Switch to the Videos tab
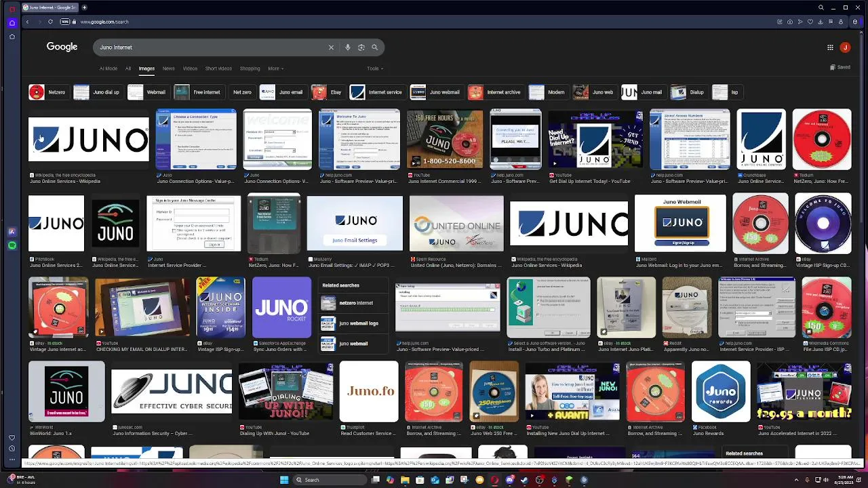Image resolution: width=868 pixels, height=488 pixels. (x=190, y=68)
